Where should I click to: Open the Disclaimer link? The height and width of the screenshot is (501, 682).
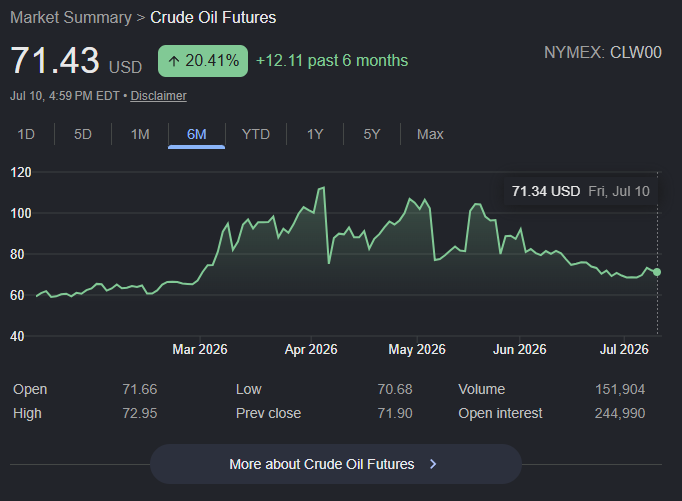point(158,96)
